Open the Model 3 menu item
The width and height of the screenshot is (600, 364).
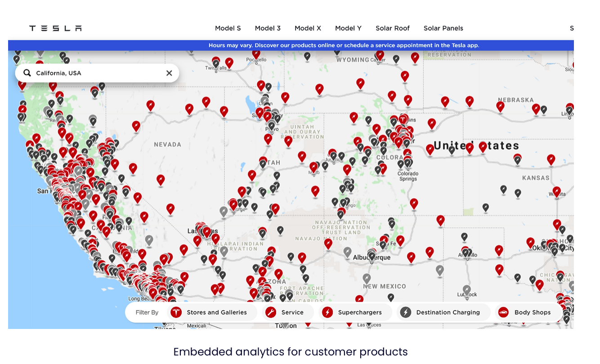(268, 28)
